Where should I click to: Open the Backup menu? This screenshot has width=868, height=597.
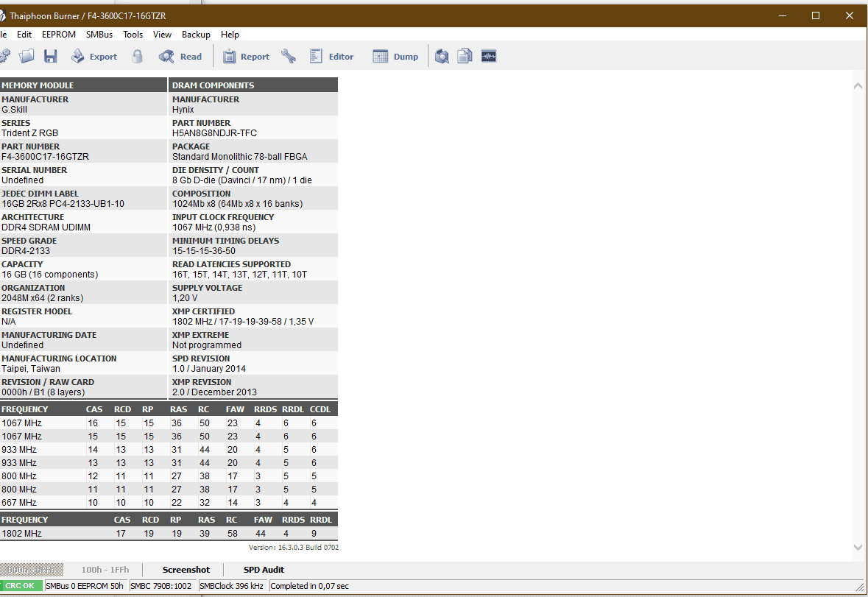[x=196, y=35]
